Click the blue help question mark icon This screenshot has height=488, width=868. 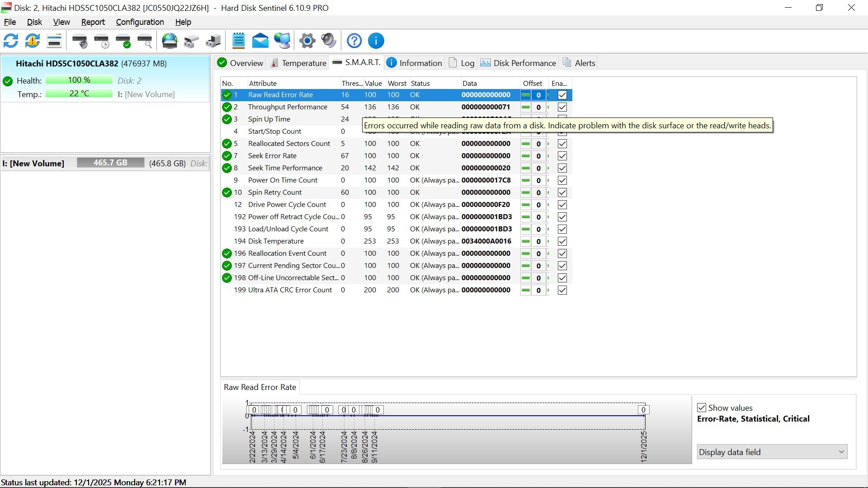click(354, 41)
